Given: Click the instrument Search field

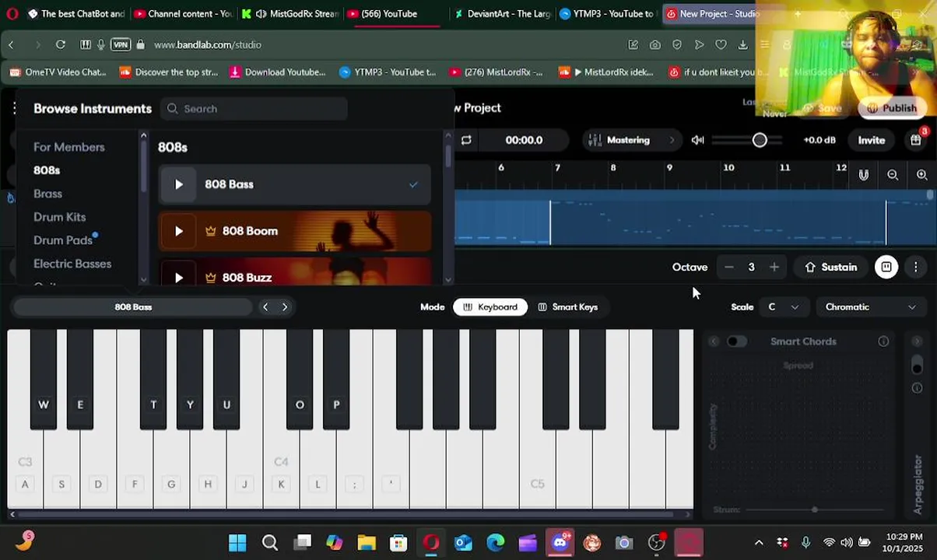Looking at the screenshot, I should (254, 109).
